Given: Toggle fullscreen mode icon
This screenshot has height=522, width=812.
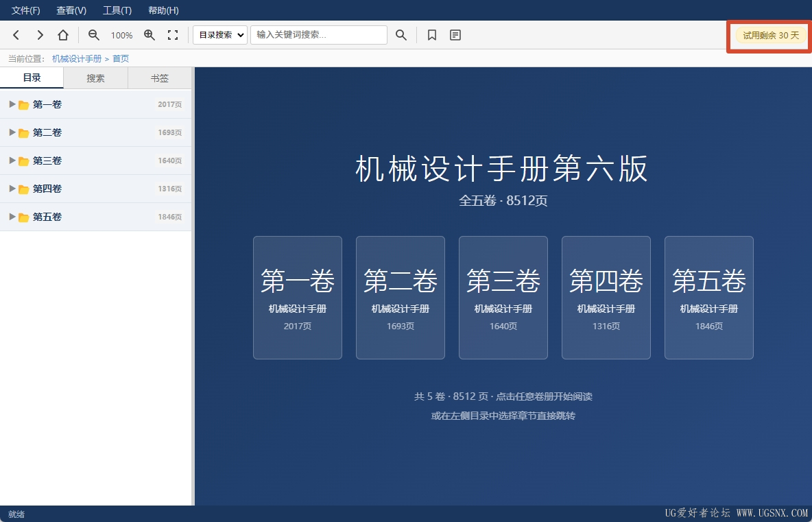Looking at the screenshot, I should tap(173, 35).
